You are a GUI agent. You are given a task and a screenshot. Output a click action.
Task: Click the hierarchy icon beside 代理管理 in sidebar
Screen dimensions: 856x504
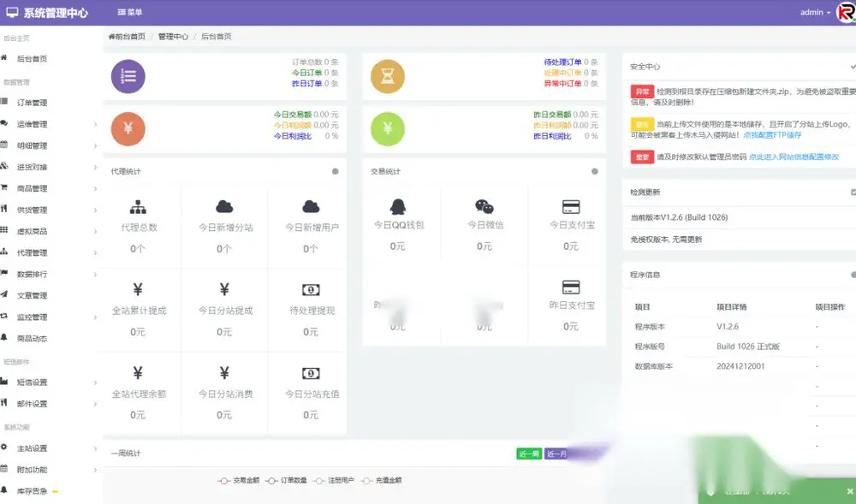[x=3, y=252]
